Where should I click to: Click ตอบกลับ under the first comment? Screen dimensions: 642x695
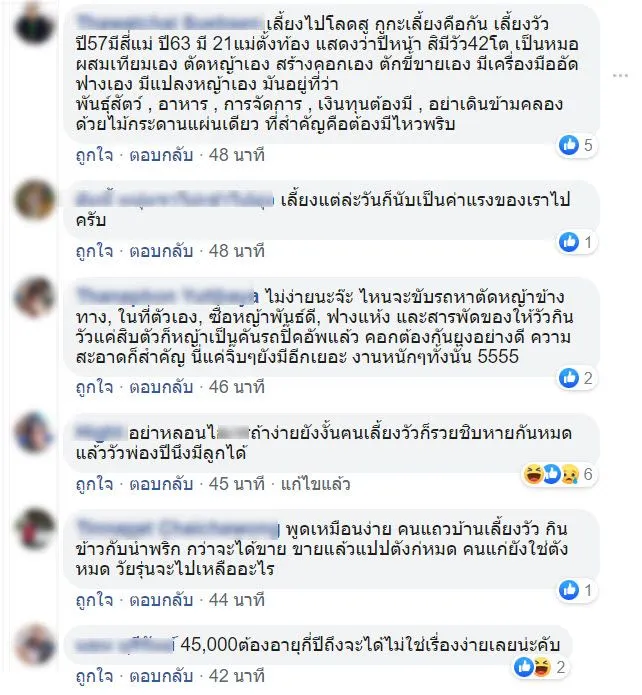[161, 155]
